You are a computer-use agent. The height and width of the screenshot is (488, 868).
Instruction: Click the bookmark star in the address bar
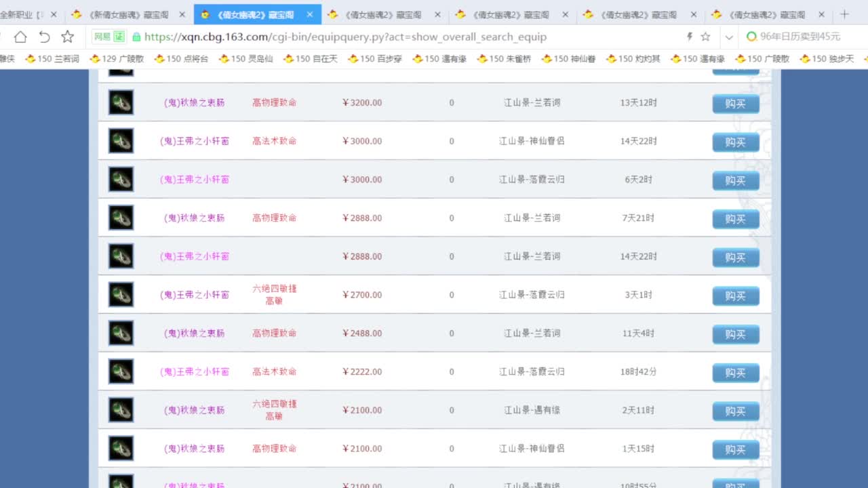66,37
